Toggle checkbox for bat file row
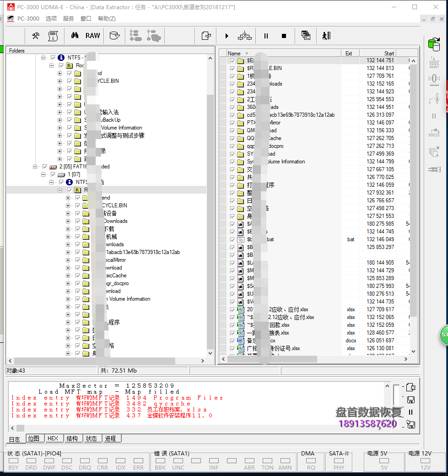Viewport: 448px width, 476px height. pos(232,239)
